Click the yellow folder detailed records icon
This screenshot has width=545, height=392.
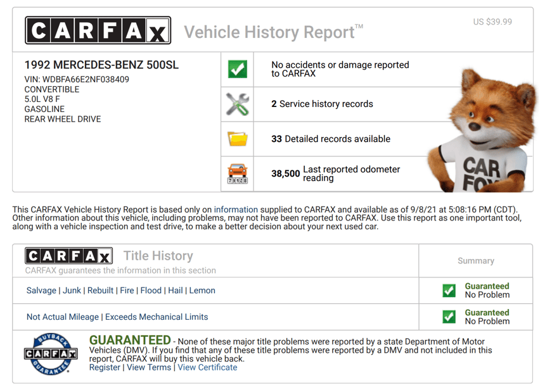pos(237,139)
